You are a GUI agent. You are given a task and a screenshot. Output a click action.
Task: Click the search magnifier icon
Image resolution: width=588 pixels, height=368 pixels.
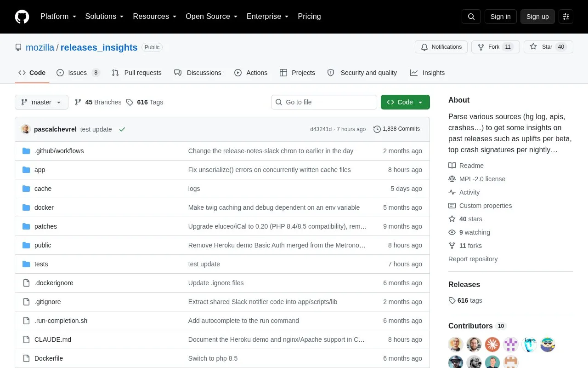pyautogui.click(x=471, y=17)
